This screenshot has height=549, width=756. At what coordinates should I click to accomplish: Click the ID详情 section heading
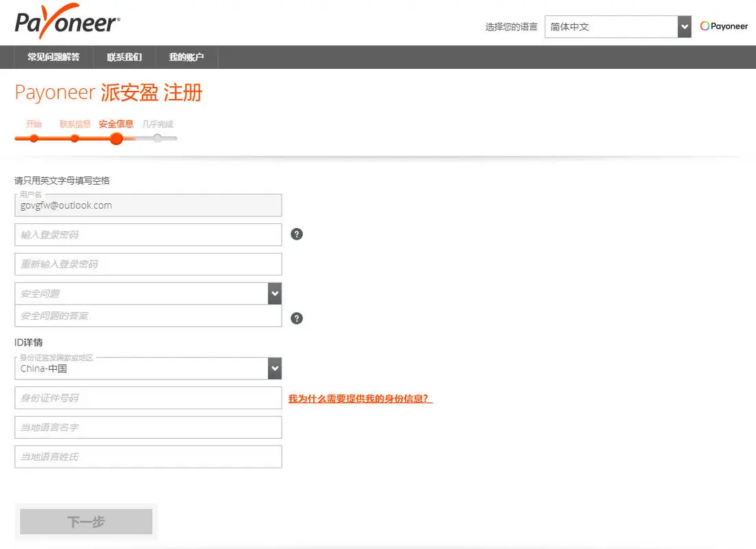coord(28,342)
